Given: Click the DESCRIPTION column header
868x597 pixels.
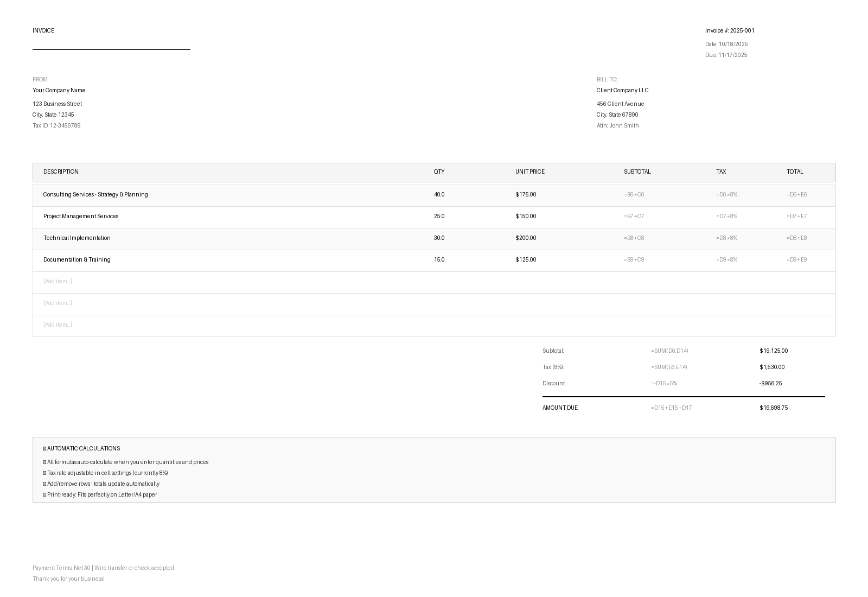Looking at the screenshot, I should click(x=61, y=172).
